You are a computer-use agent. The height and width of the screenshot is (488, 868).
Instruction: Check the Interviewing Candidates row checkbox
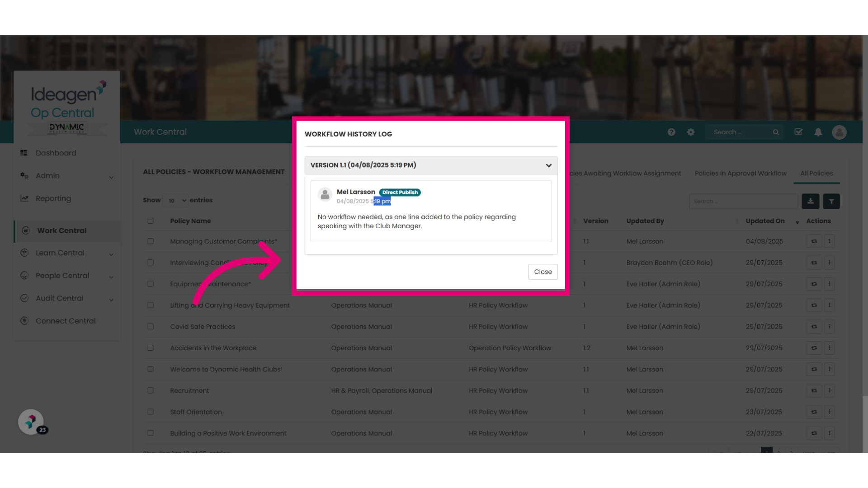(151, 263)
